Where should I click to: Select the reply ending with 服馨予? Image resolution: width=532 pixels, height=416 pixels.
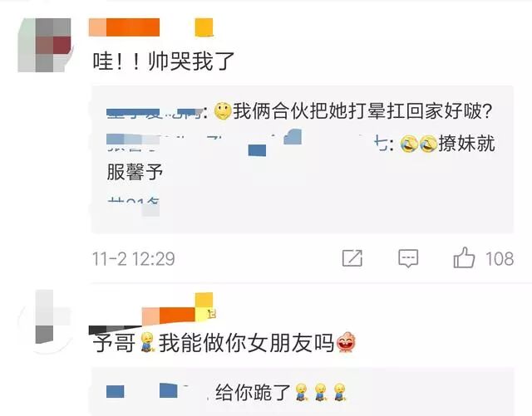point(301,157)
